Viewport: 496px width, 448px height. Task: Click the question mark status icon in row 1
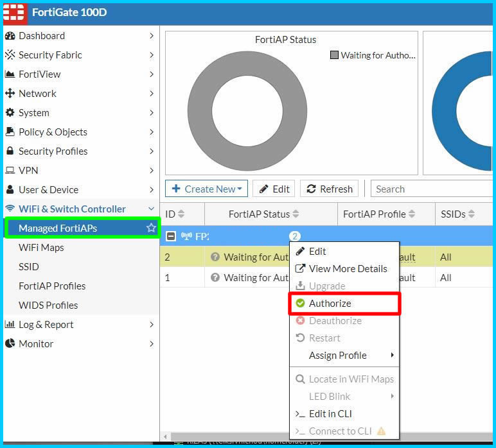[x=215, y=277]
